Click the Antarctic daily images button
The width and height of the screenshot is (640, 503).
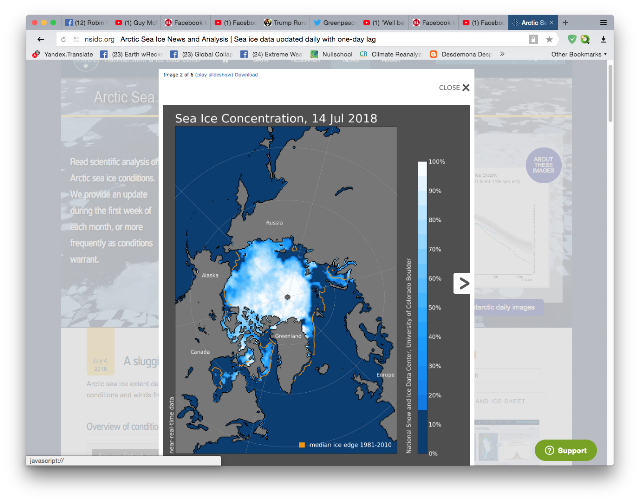(507, 307)
